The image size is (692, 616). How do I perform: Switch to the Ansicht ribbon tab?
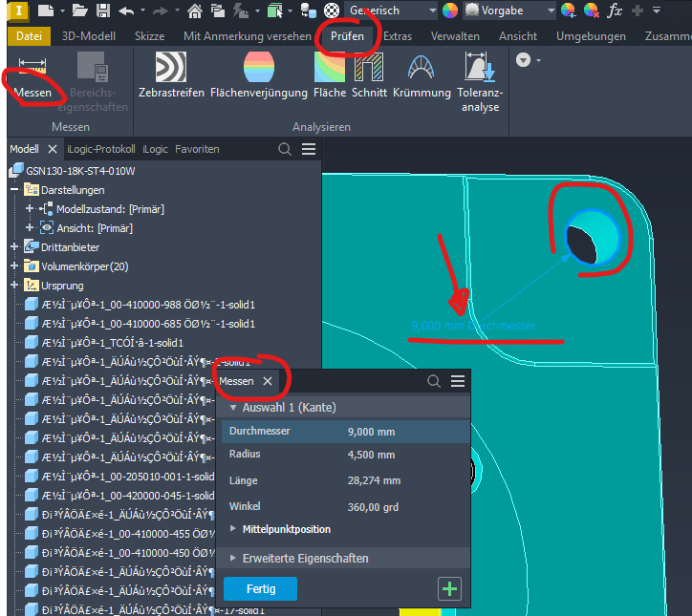click(x=518, y=36)
